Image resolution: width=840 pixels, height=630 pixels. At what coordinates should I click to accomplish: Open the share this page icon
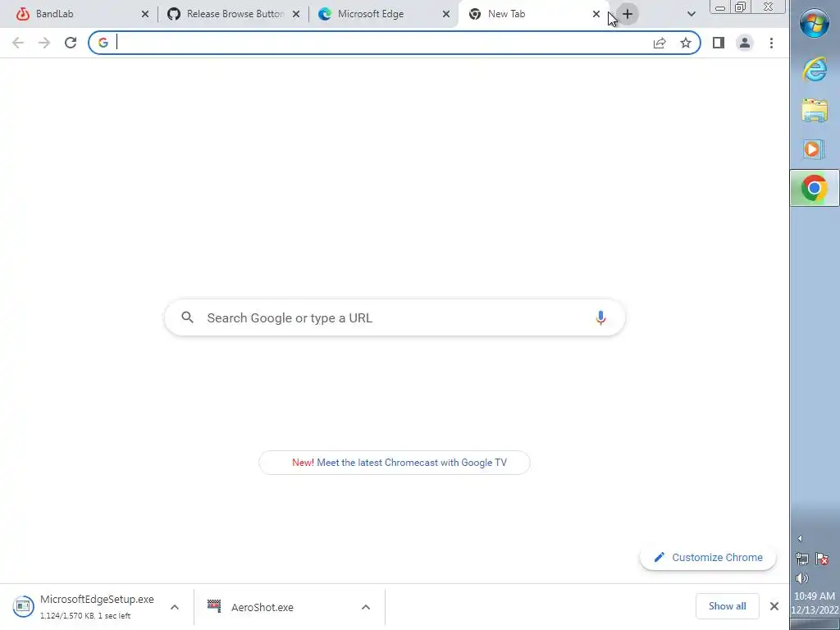660,43
